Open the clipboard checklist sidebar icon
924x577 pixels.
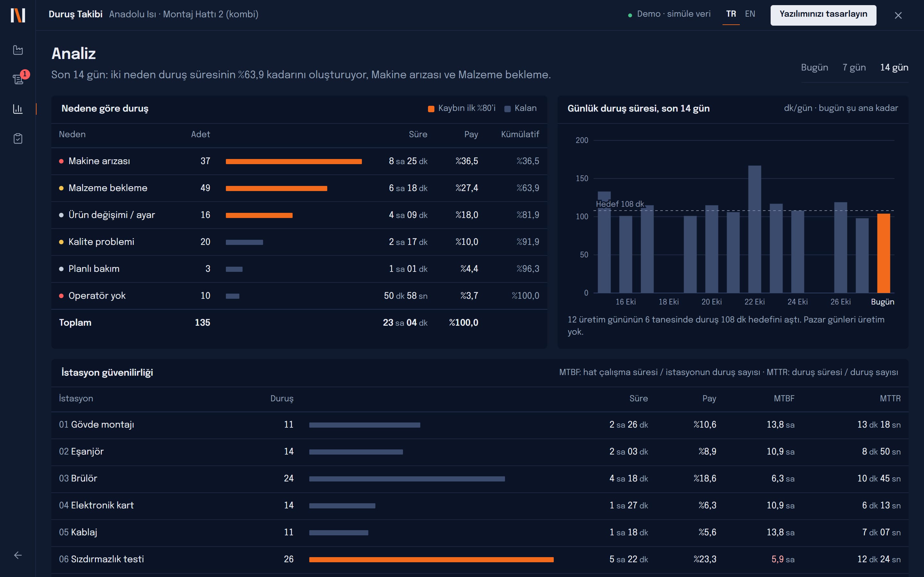coord(18,138)
